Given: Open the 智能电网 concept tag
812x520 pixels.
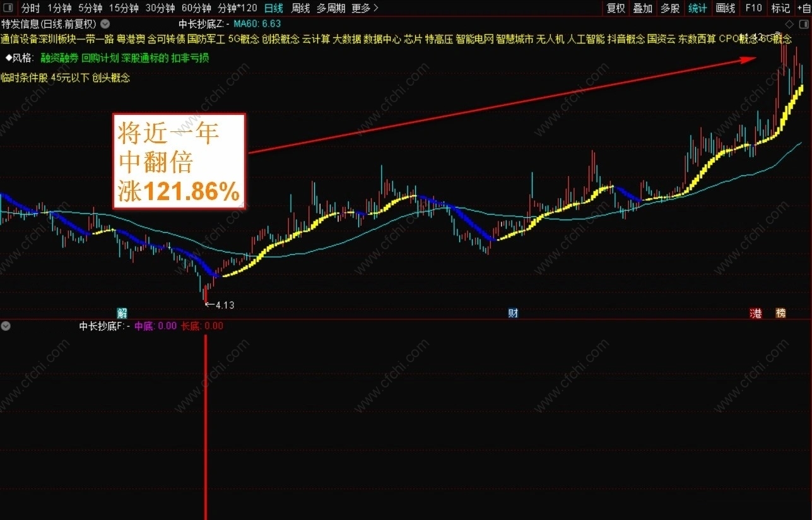Looking at the screenshot, I should pyautogui.click(x=475, y=39).
